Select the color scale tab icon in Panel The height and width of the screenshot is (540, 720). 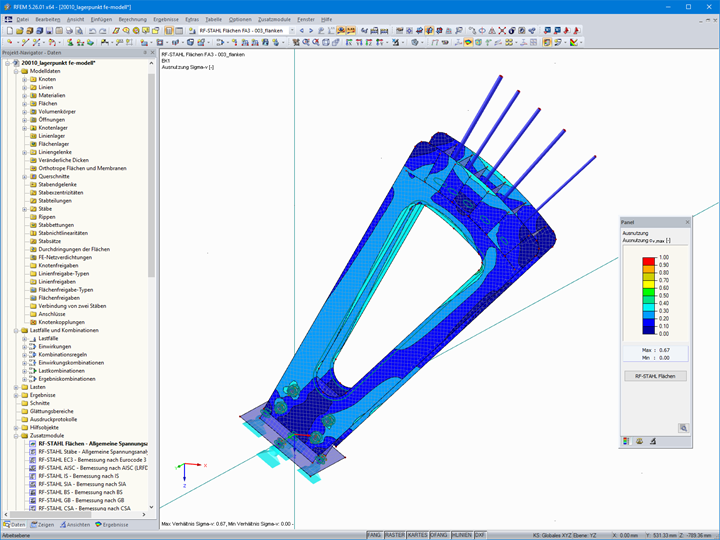[x=626, y=441]
